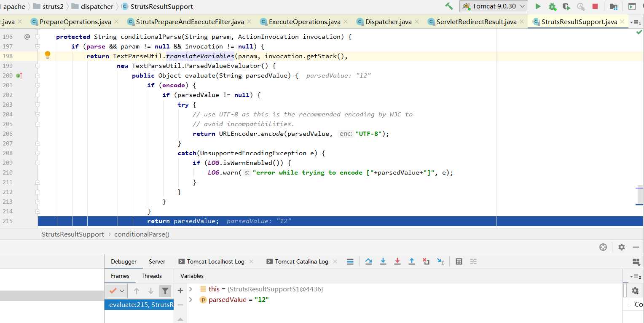Viewport: 644px width, 323px height.
Task: Run with coverage shield icon
Action: 566,6
